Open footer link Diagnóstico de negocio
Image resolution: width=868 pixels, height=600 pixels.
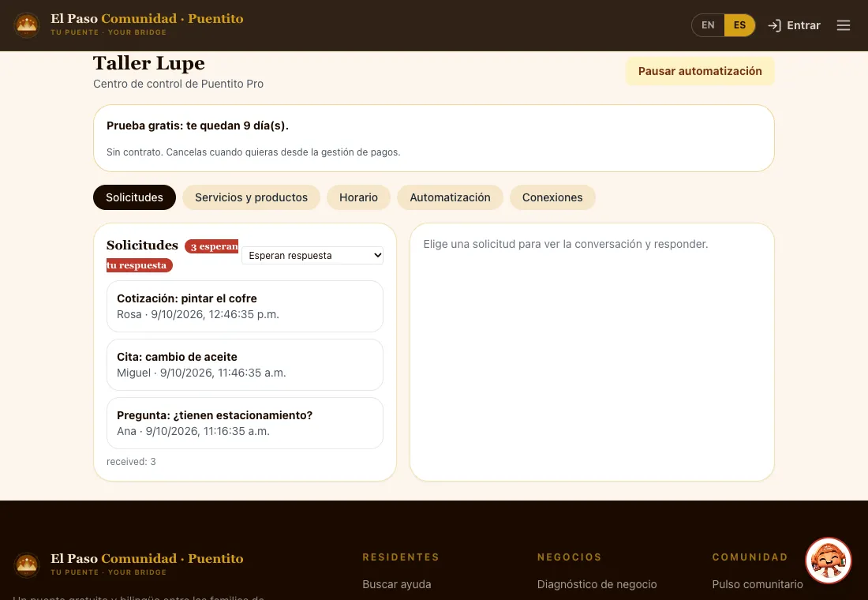597,584
